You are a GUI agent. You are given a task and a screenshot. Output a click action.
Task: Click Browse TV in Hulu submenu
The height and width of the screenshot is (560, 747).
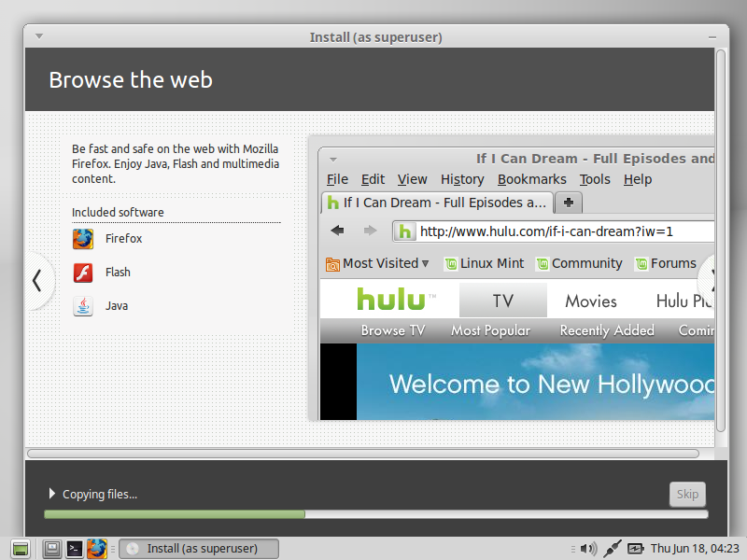[393, 330]
